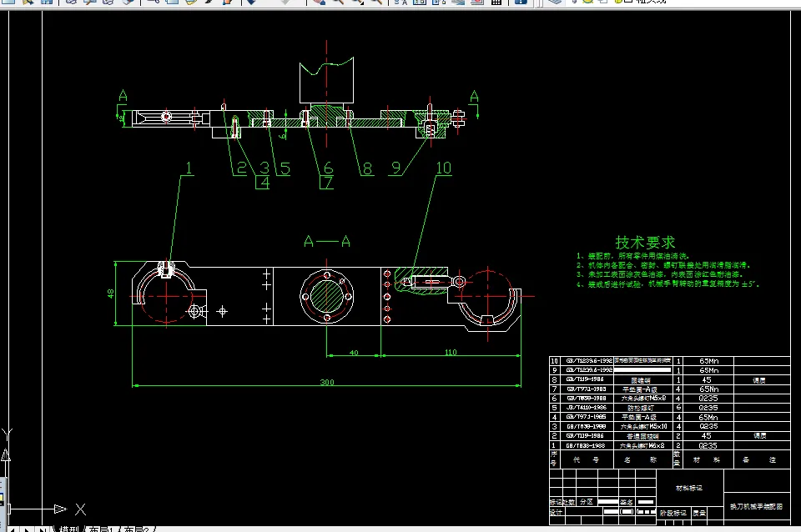Select GB/T119-1986 code in row 8

click(x=585, y=379)
